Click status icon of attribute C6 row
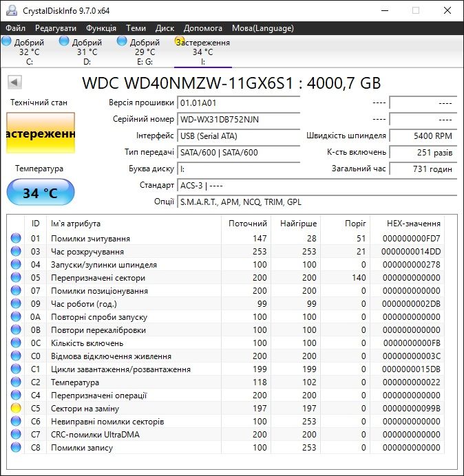This screenshot has height=476, width=464. coord(16,422)
